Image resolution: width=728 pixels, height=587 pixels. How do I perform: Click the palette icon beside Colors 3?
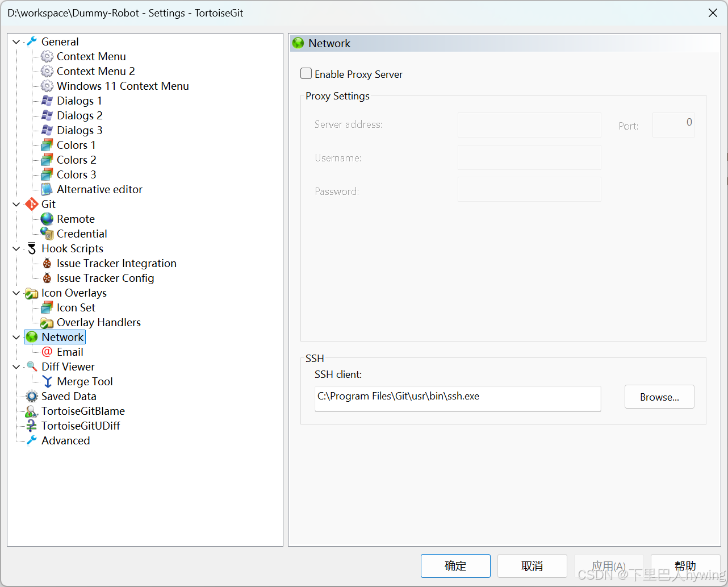47,174
